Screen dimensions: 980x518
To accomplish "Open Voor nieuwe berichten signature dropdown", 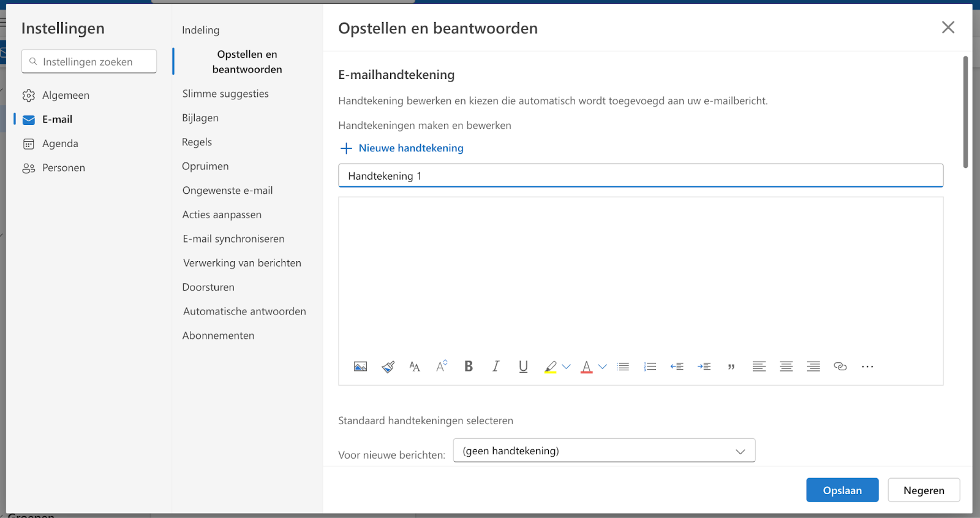I will pos(604,451).
